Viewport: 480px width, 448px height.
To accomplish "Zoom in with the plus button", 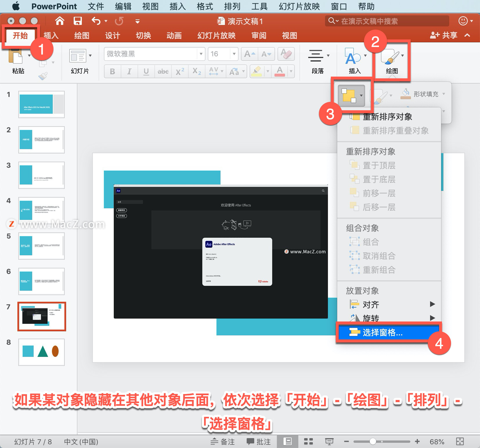I will tap(417, 442).
